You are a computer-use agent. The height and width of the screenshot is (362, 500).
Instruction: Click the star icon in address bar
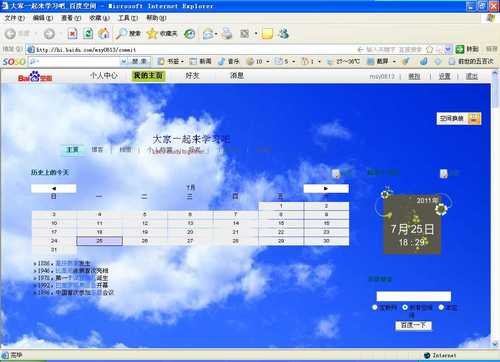tap(429, 50)
